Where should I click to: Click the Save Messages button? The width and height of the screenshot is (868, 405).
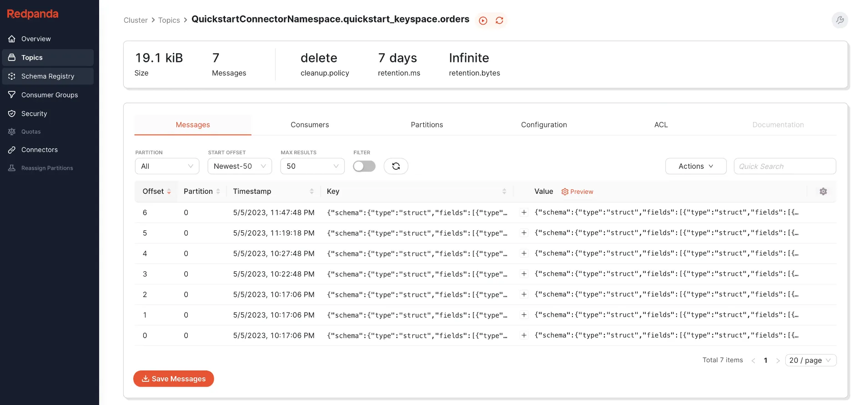coord(174,379)
